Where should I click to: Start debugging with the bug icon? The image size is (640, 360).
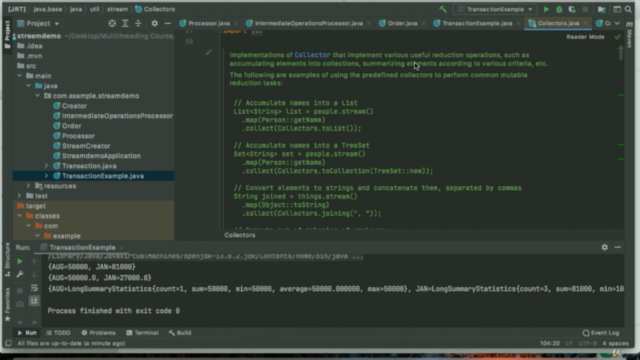point(559,9)
